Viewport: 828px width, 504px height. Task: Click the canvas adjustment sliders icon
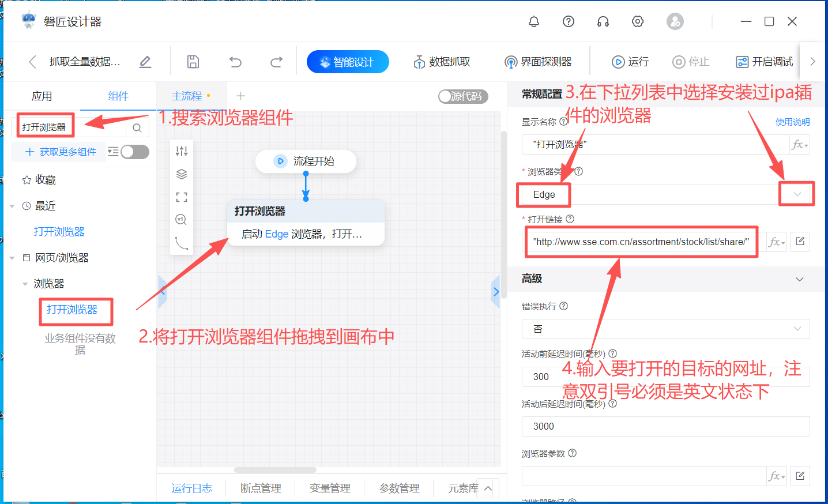click(x=182, y=151)
